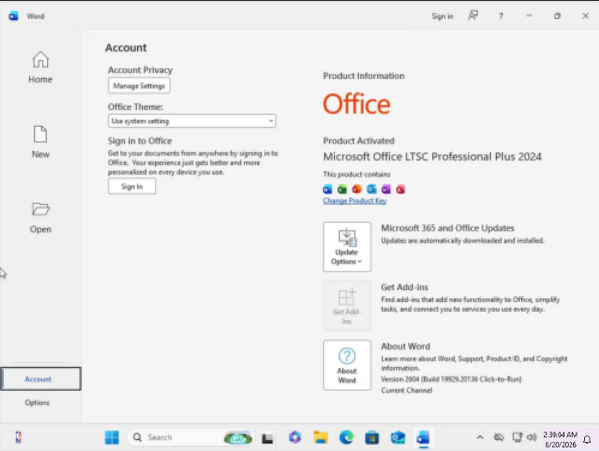Click the Sign In button under Sign in to Office
599x451 pixels.
pyautogui.click(x=132, y=186)
